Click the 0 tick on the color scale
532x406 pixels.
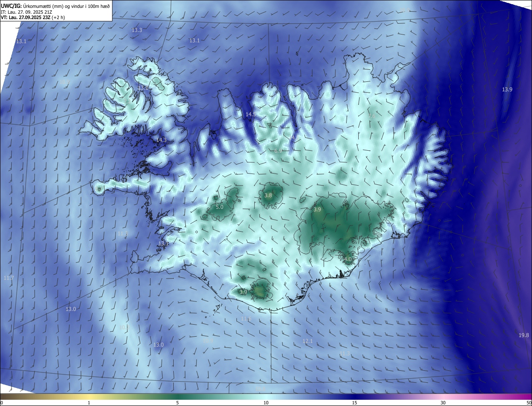click(x=2, y=403)
